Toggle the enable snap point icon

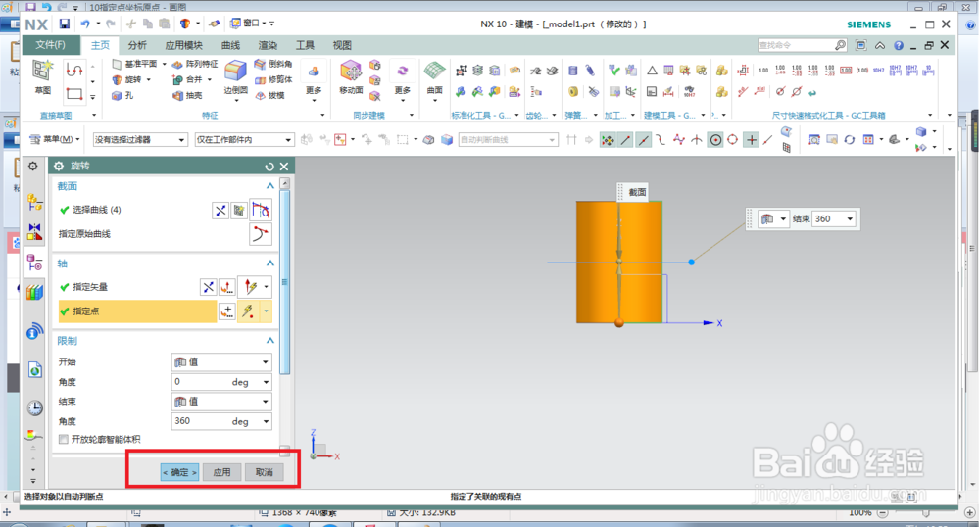point(608,140)
